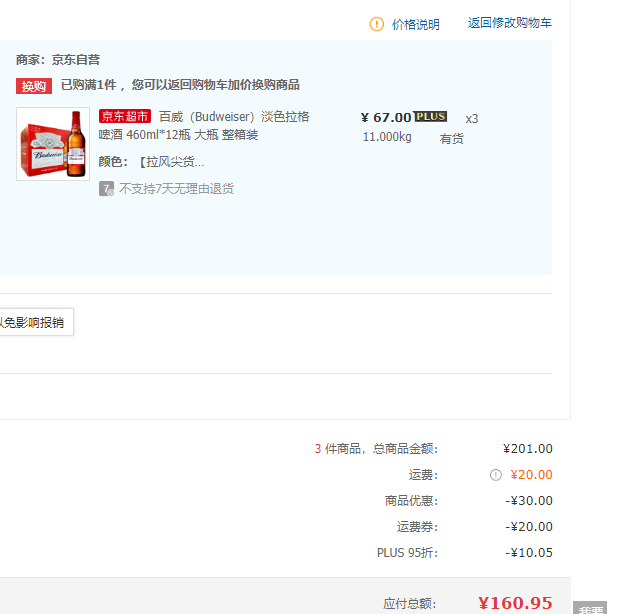
Task: Click the 商家 京东自营 merchant label
Action: (x=58, y=60)
